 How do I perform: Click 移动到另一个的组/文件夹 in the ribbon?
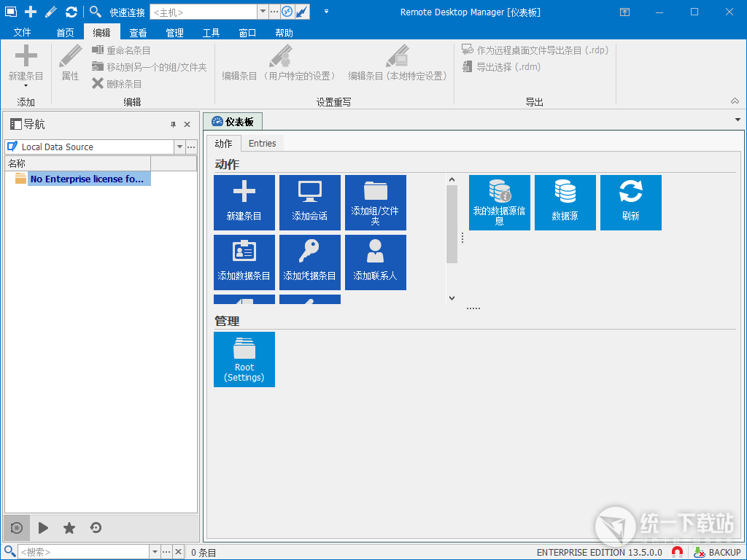149,67
